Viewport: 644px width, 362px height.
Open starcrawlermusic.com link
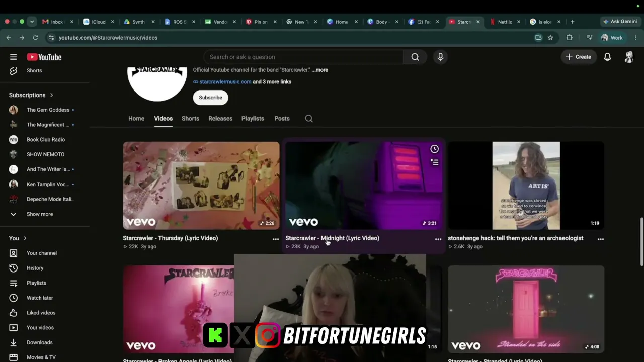(225, 82)
